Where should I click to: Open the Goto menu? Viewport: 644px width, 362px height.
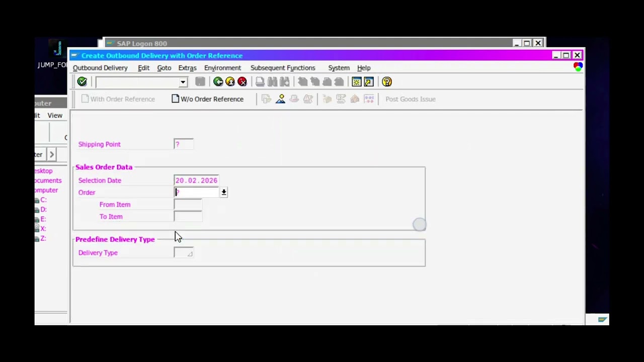(x=164, y=68)
